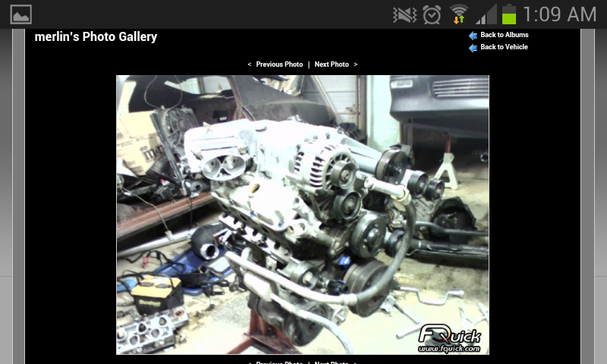Click merlin's Photo Gallery heading
The width and height of the screenshot is (607, 364).
[x=96, y=36]
